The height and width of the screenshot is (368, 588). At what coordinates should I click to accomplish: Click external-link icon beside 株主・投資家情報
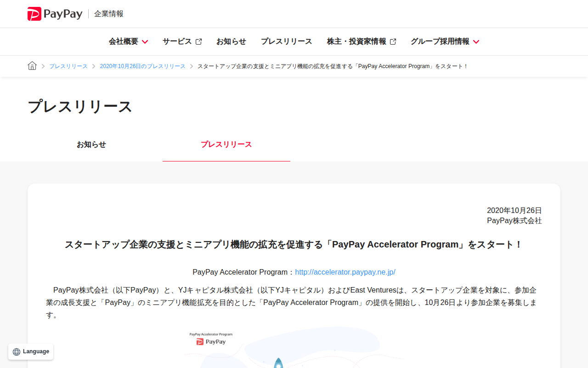tap(393, 41)
